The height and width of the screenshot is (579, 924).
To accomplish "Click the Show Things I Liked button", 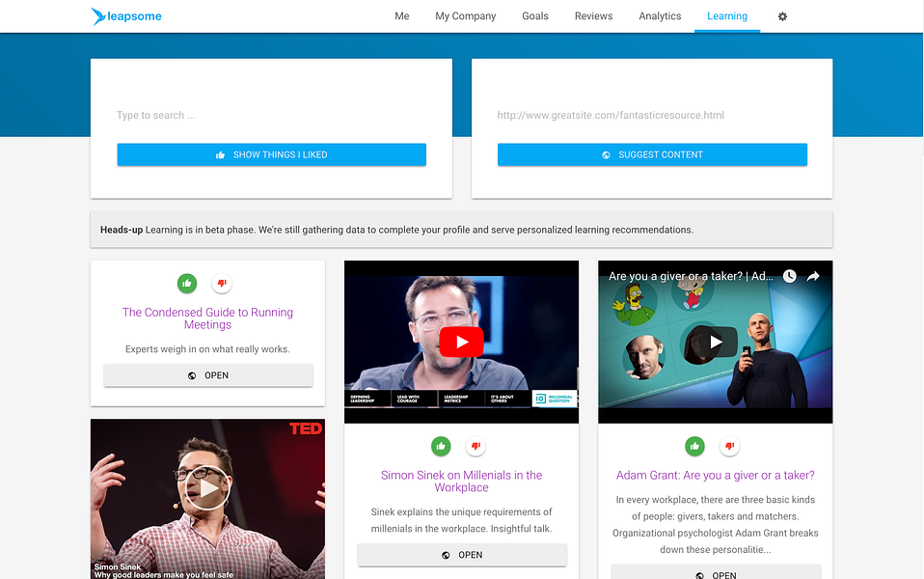I will (272, 154).
